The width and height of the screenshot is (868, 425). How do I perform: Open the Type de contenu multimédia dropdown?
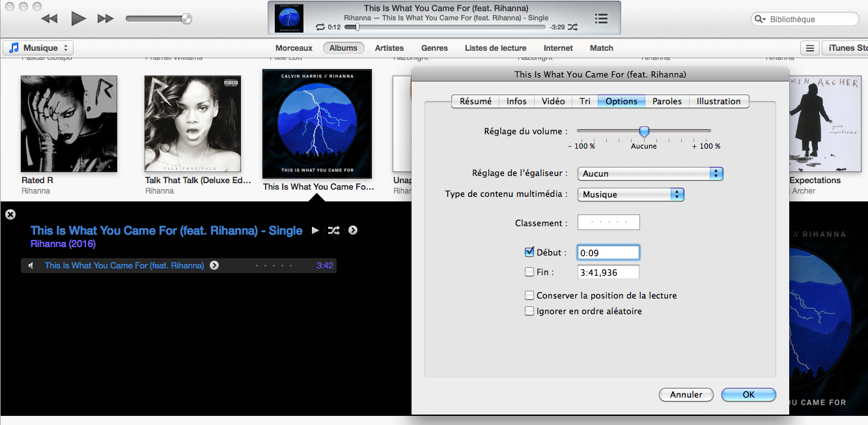[631, 194]
